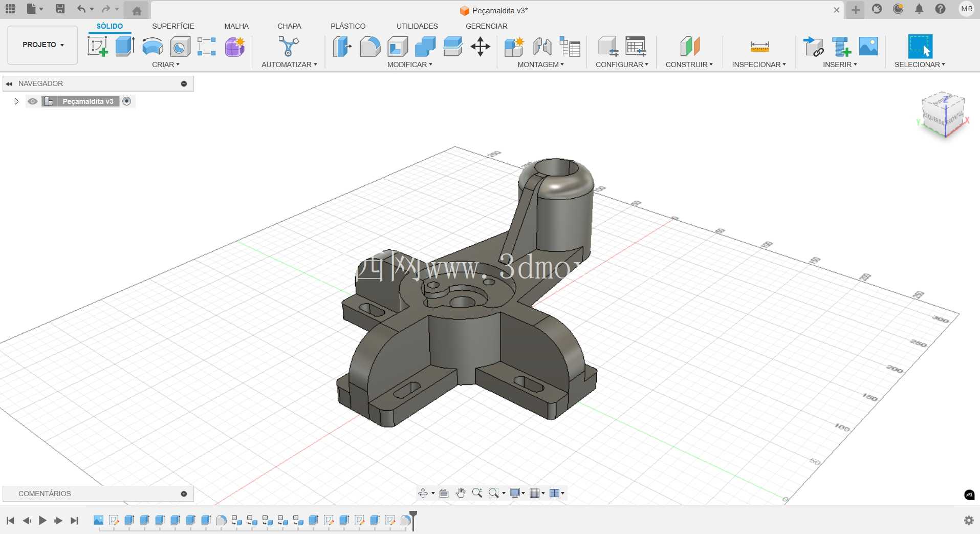Open the AUTOMATIZAR dropdown menu

(289, 65)
